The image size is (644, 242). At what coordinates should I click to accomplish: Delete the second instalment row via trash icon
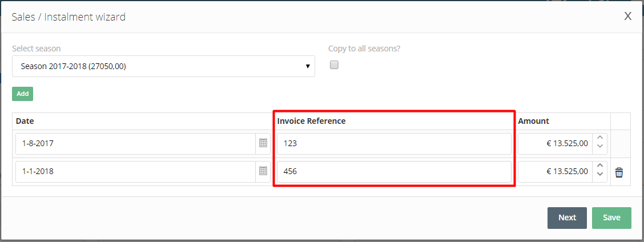tap(619, 172)
